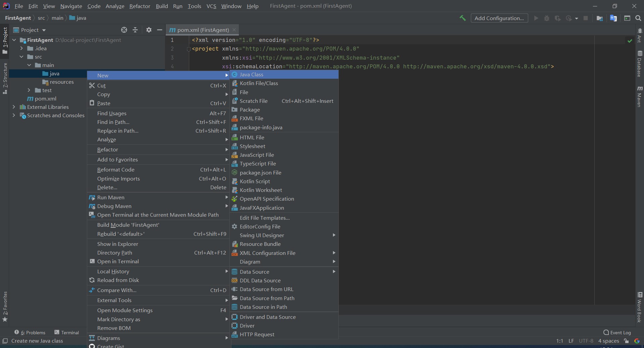This screenshot has width=644, height=348.
Task: Collapse the src folder in project tree
Action: [x=21, y=57]
